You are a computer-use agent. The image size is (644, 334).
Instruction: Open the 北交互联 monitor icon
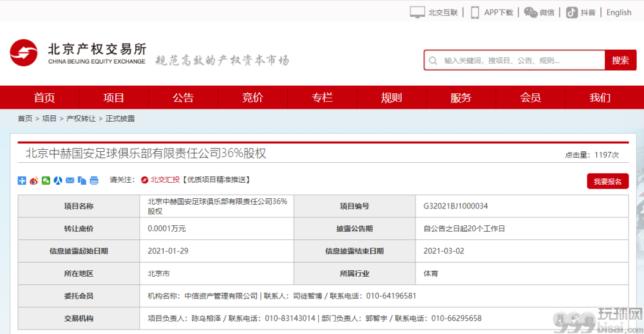click(417, 12)
